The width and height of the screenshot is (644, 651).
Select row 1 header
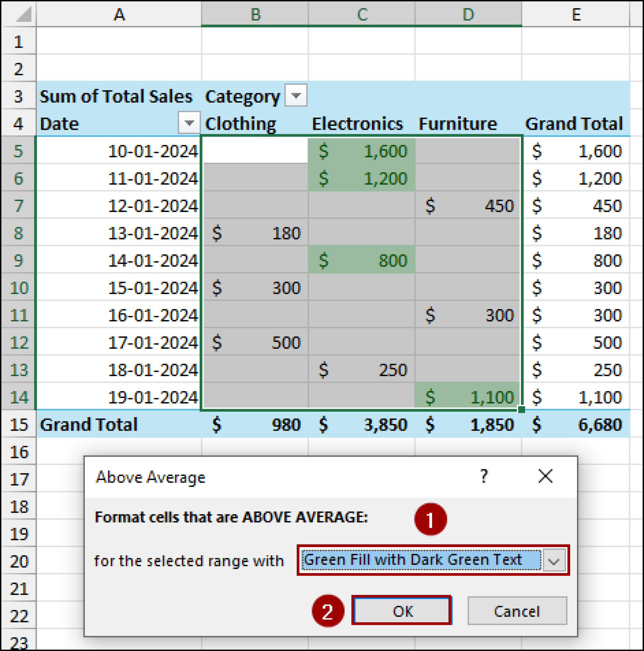pyautogui.click(x=18, y=42)
